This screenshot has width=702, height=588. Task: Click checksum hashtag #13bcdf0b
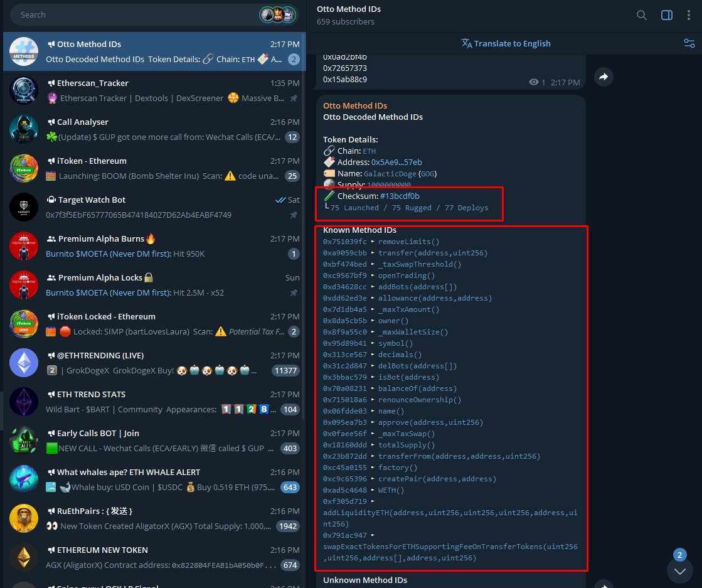[400, 196]
